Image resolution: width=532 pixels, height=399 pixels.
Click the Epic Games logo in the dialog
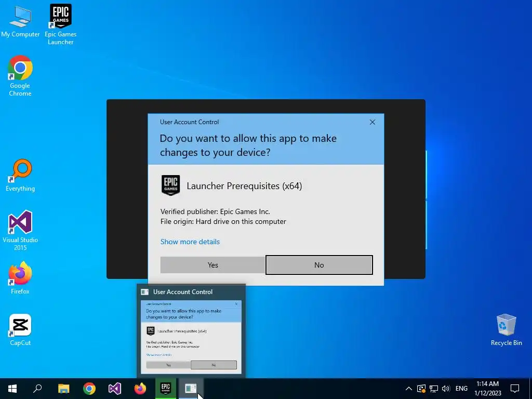click(170, 185)
